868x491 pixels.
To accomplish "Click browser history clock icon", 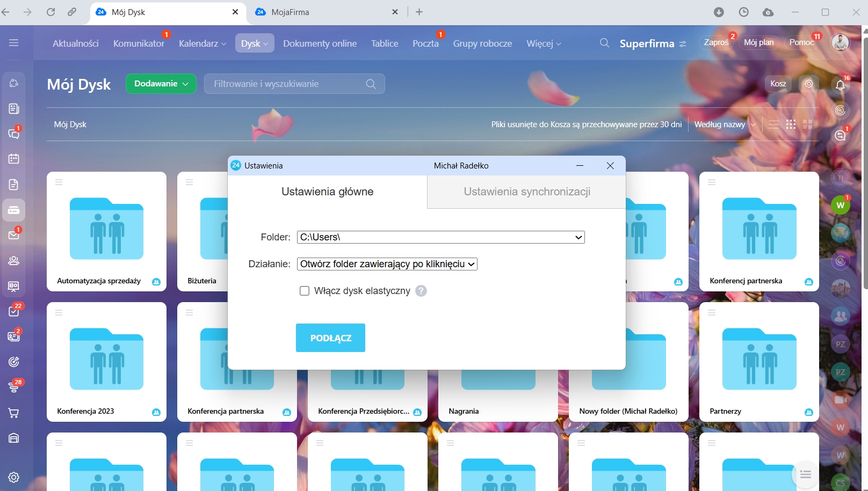I will point(743,12).
